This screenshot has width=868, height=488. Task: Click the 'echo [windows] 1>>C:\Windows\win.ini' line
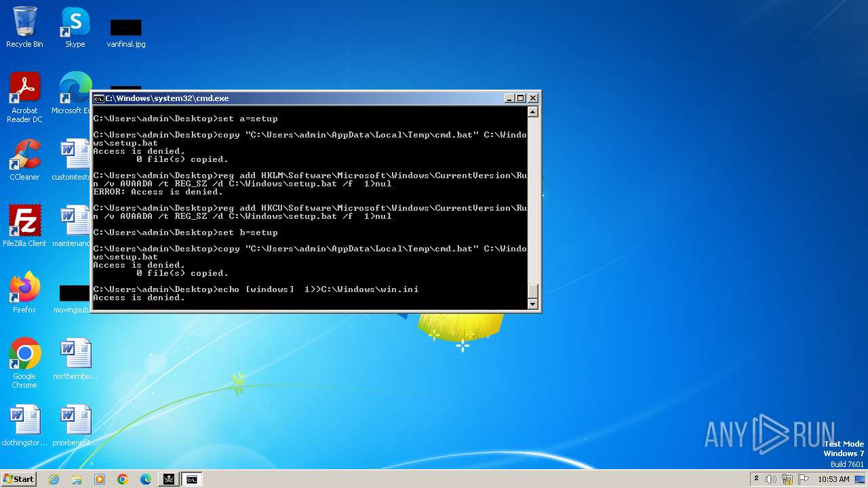(256, 289)
